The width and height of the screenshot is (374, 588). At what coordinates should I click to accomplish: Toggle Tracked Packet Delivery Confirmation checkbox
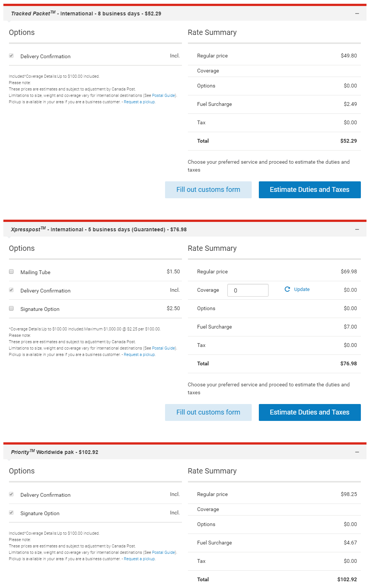11,56
